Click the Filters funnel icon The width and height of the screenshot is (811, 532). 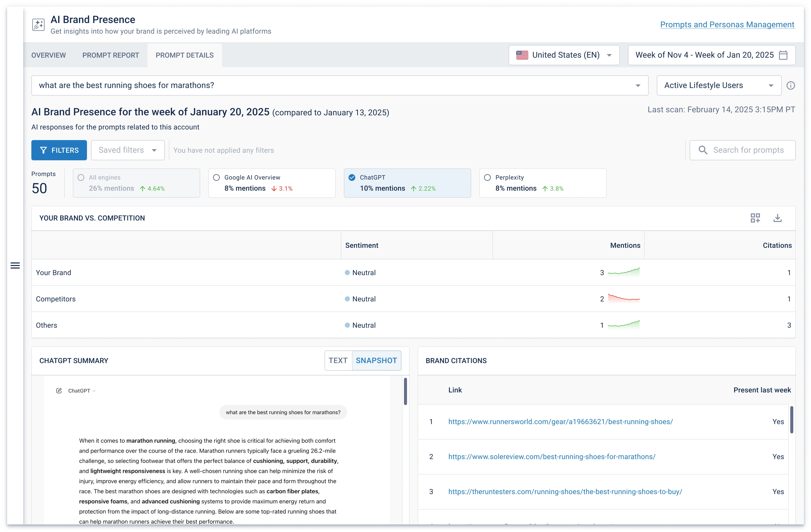[44, 150]
